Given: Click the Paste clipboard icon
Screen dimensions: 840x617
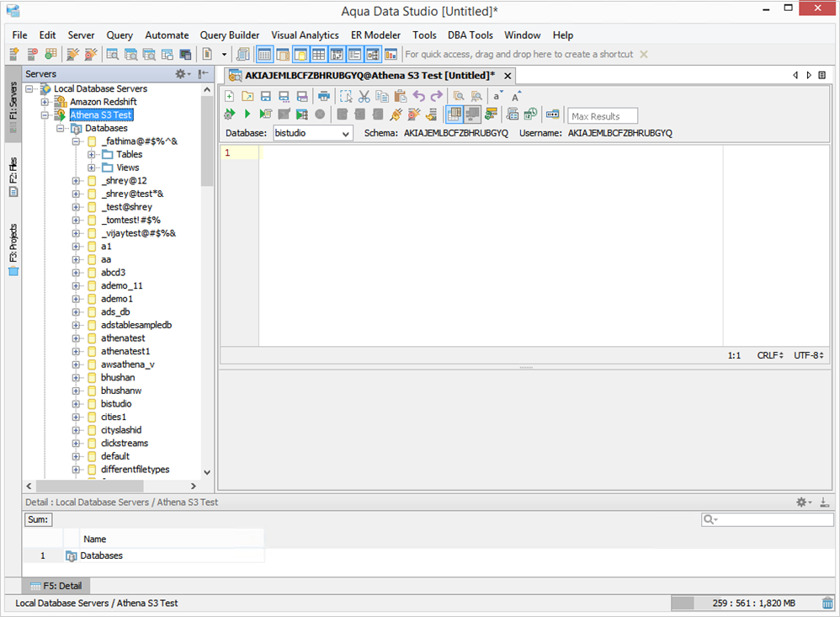Looking at the screenshot, I should coord(400,97).
